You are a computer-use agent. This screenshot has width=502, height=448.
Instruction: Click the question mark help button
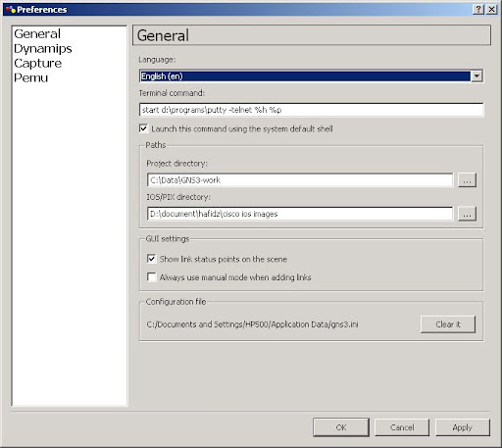pyautogui.click(x=478, y=10)
